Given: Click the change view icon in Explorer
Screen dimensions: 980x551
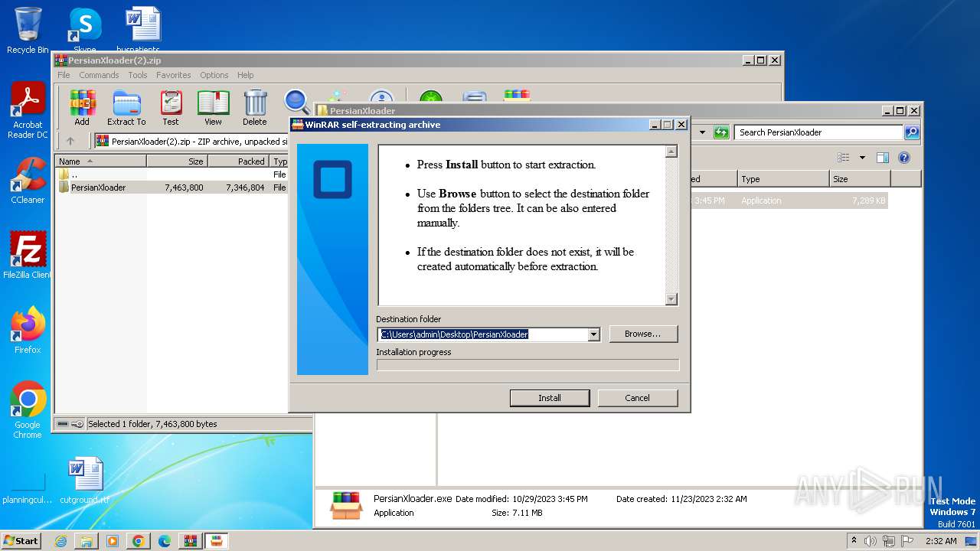Looking at the screenshot, I should [843, 158].
